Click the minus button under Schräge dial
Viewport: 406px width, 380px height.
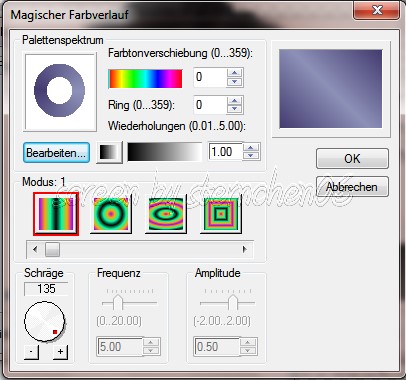(31, 352)
